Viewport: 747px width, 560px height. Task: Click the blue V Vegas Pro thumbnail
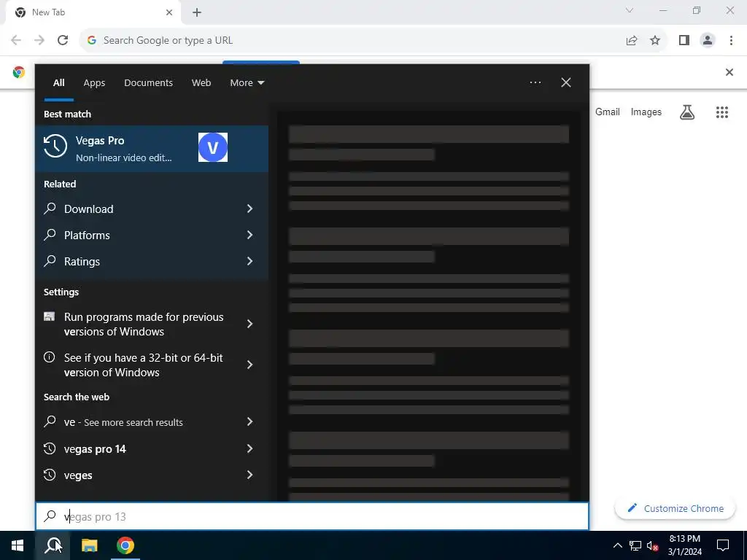[x=212, y=147]
